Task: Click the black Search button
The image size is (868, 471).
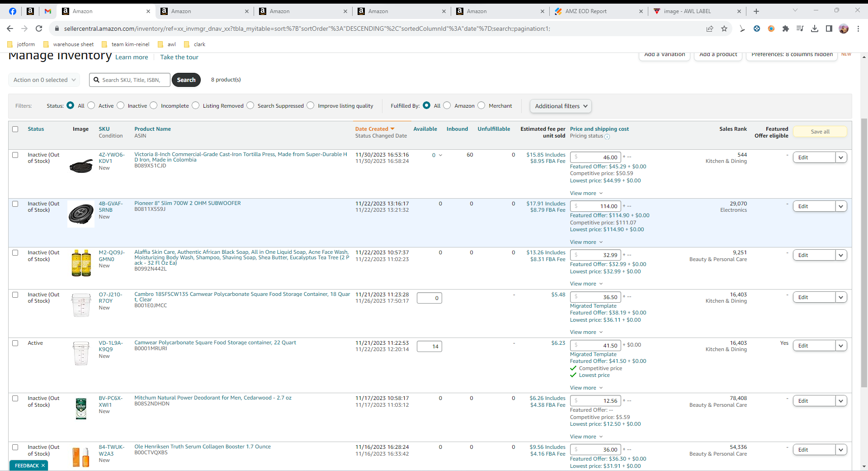Action: 186,80
